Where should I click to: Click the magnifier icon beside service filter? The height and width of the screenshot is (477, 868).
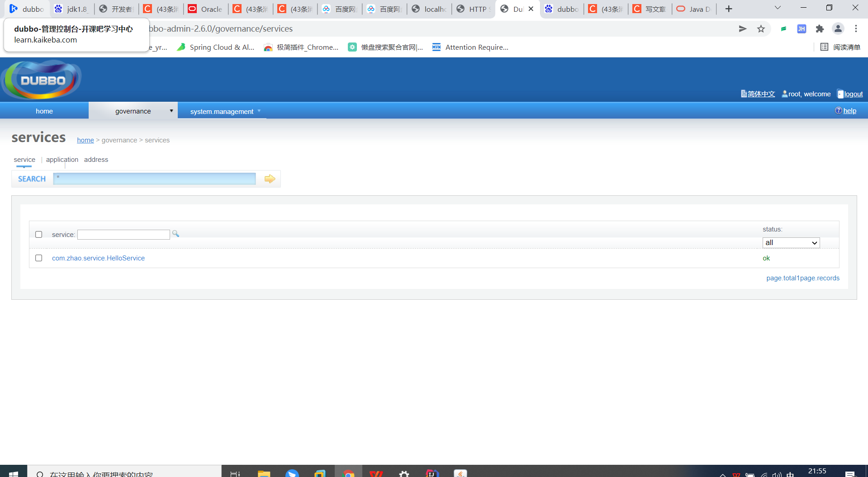(175, 234)
